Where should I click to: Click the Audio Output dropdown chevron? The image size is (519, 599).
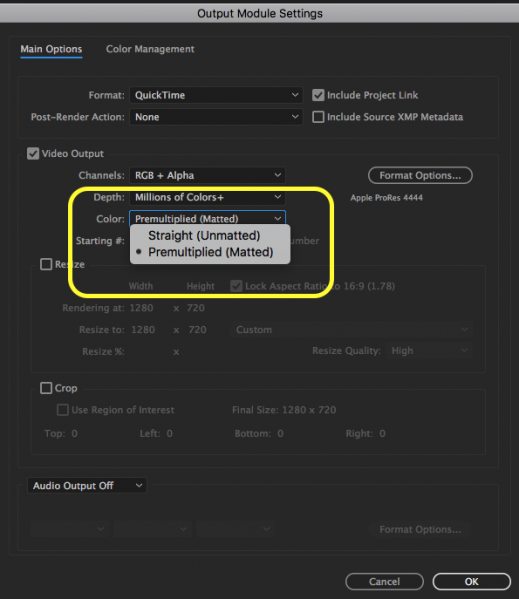point(139,486)
